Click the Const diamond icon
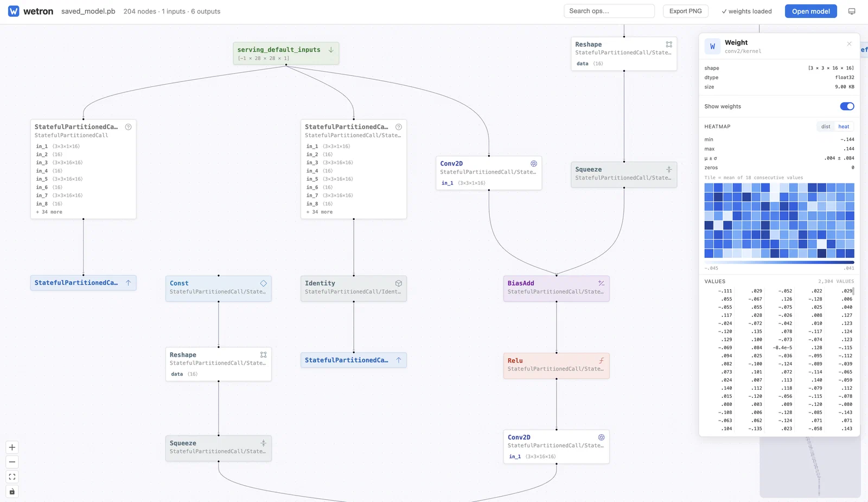The image size is (868, 502). pyautogui.click(x=263, y=283)
